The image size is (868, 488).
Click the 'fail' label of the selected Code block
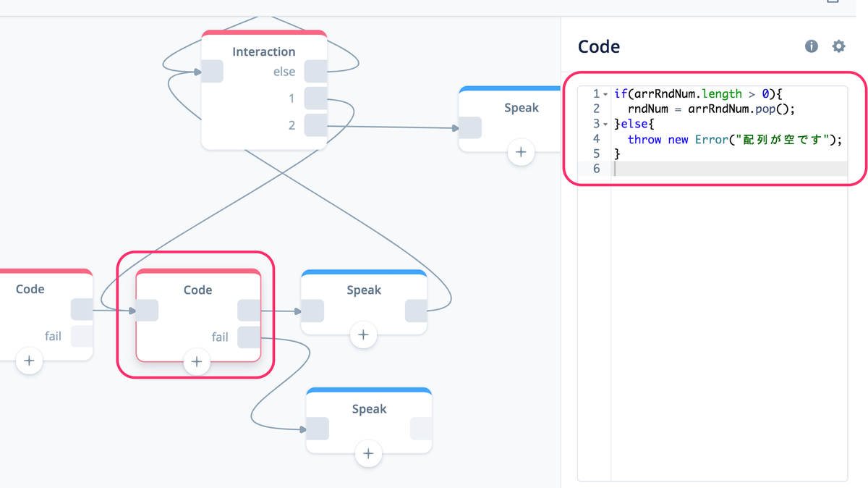click(x=220, y=337)
